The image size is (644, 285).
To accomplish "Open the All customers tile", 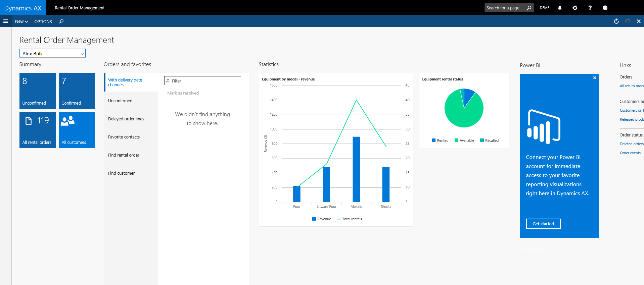I will pyautogui.click(x=77, y=130).
